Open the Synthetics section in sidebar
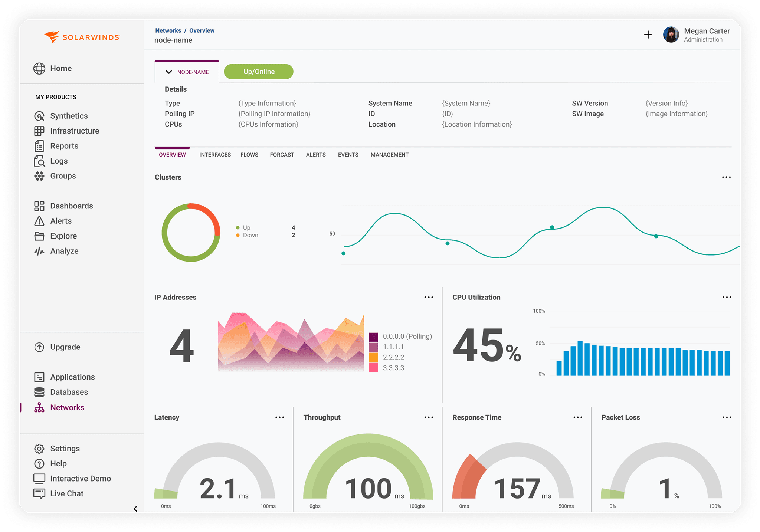The height and width of the screenshot is (532, 760). point(69,116)
